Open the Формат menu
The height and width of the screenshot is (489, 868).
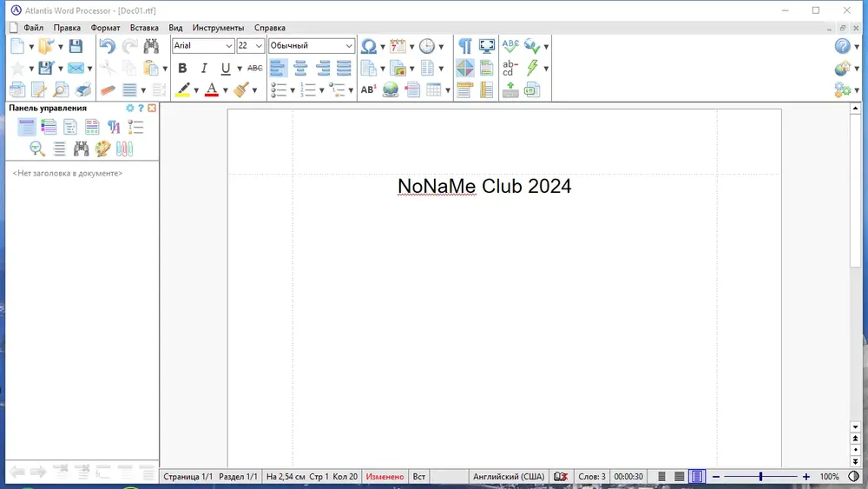coord(105,28)
